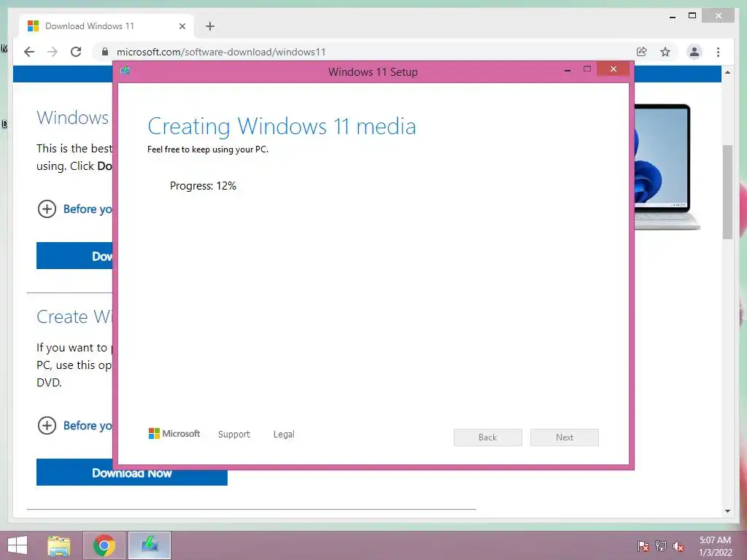Bookmark this page with the star icon
The width and height of the screenshot is (747, 560).
(x=665, y=52)
